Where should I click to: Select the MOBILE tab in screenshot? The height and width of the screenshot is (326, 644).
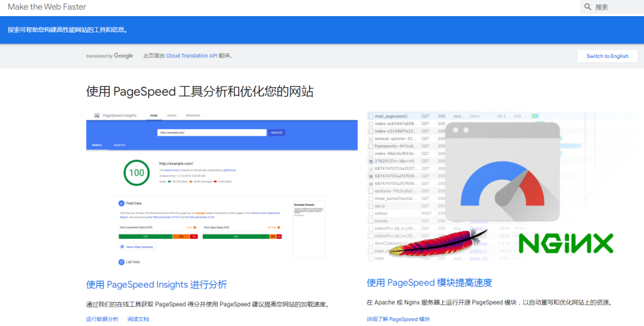pyautogui.click(x=97, y=145)
